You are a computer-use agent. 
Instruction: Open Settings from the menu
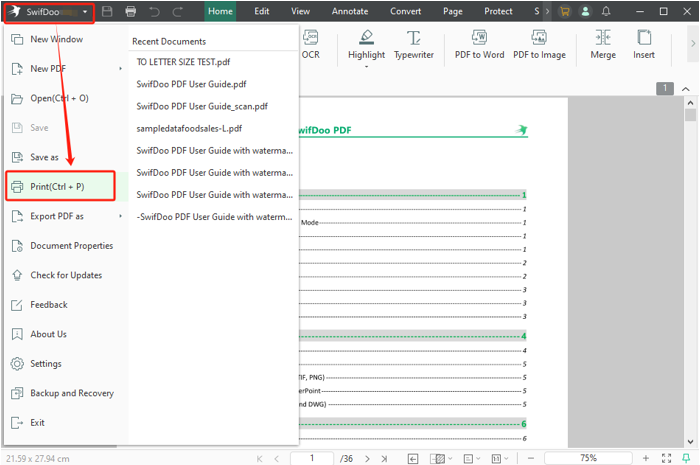[x=64, y=363]
